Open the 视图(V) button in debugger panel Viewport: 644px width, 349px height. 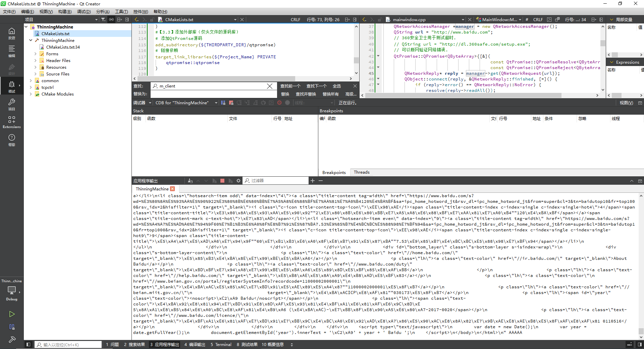click(626, 103)
